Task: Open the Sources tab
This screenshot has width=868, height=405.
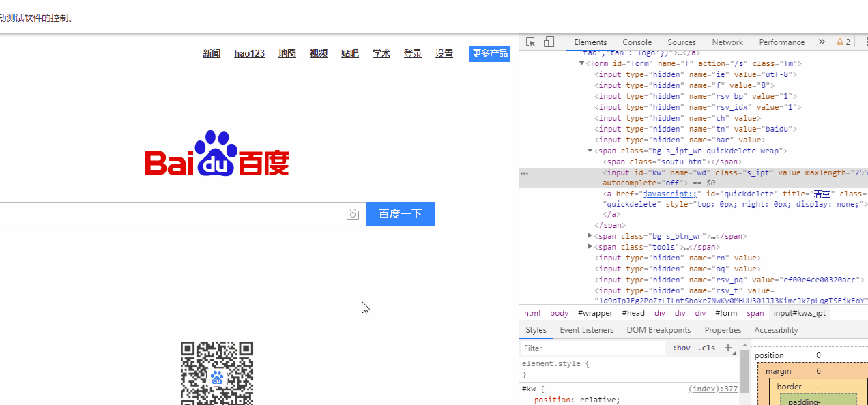Action: point(682,42)
